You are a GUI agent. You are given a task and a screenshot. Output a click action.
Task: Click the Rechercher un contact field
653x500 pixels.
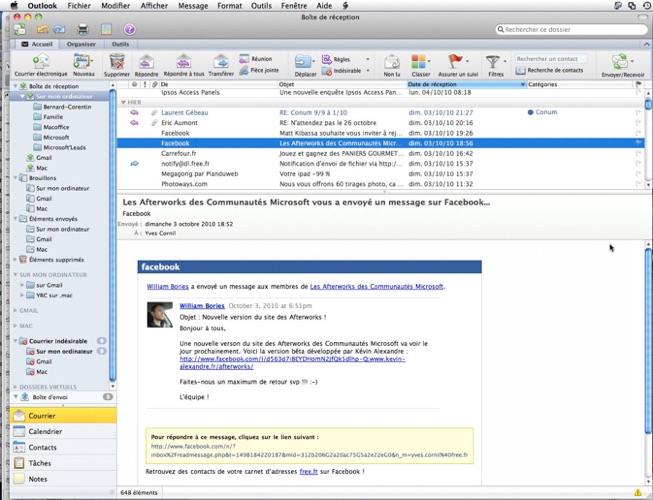pos(551,59)
